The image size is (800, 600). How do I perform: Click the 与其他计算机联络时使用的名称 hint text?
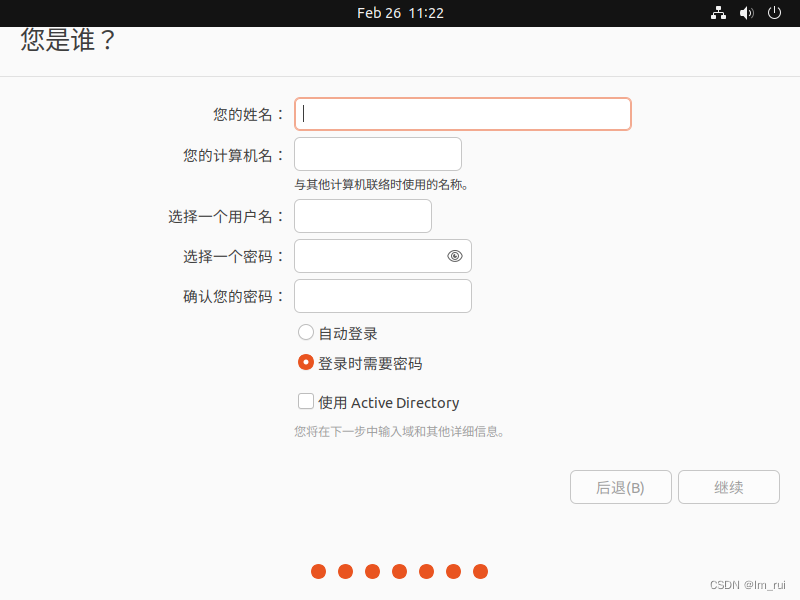coord(381,185)
